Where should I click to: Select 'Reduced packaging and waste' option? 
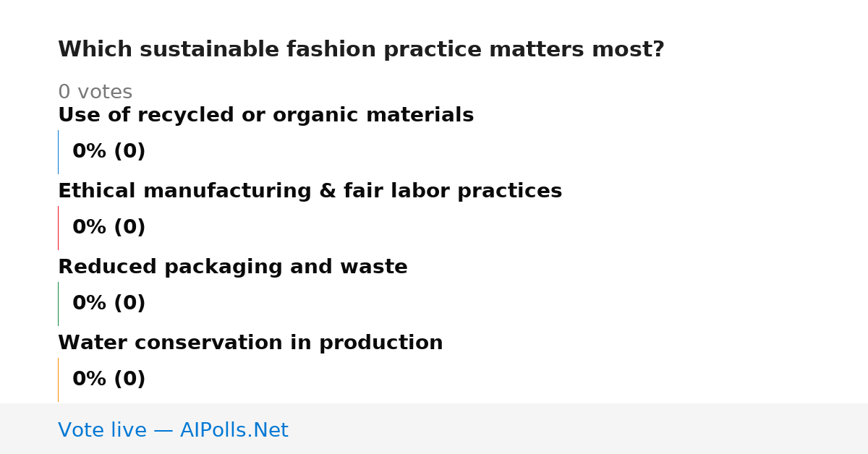pyautogui.click(x=232, y=267)
